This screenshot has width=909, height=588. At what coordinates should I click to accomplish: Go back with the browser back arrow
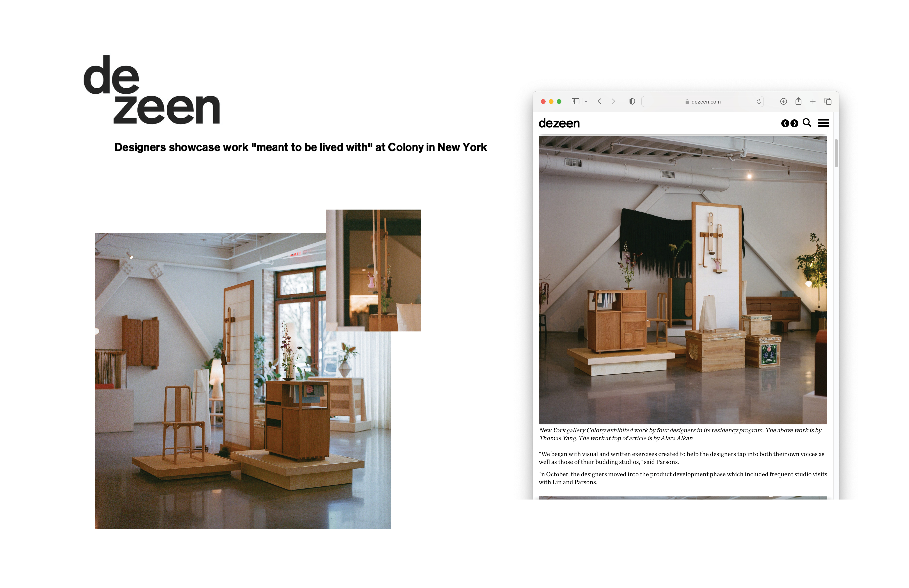click(599, 101)
